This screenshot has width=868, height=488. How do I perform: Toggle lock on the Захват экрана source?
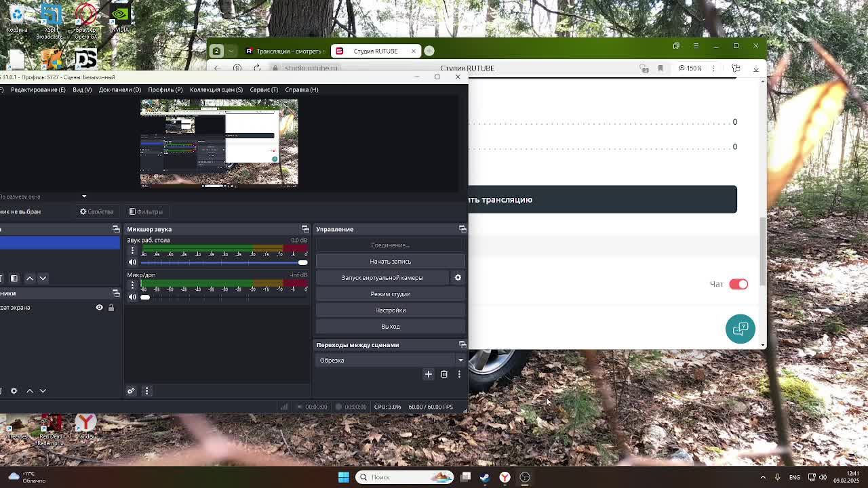click(111, 308)
